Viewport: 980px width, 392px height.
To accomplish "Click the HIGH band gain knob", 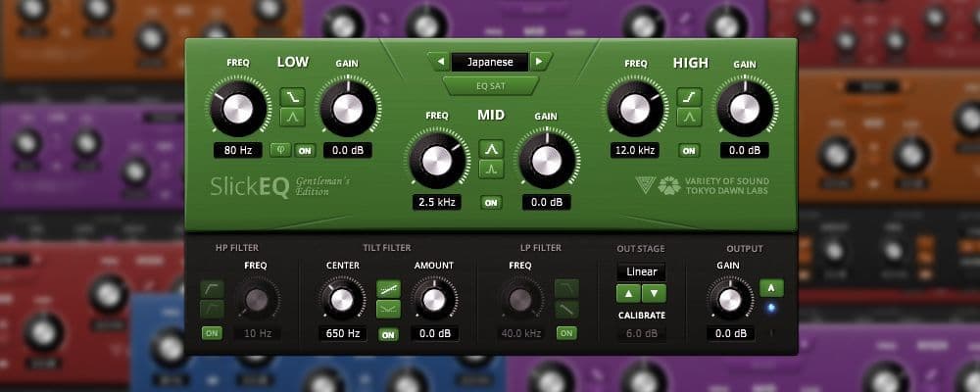I will pos(743,108).
